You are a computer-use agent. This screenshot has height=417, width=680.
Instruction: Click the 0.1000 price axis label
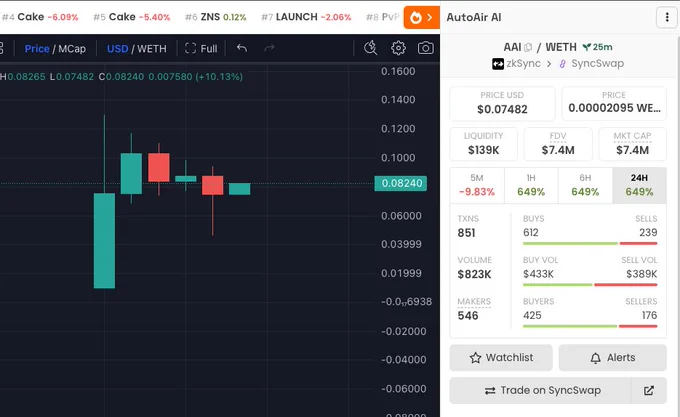pos(398,158)
